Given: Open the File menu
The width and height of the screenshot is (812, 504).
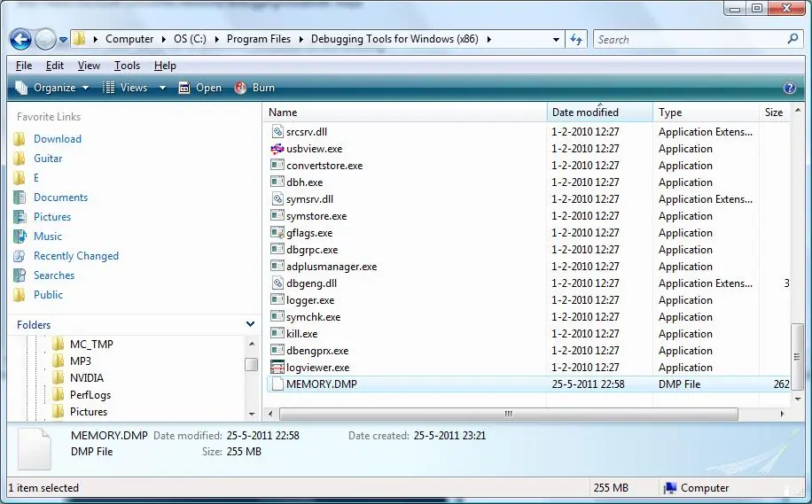Looking at the screenshot, I should [x=24, y=66].
